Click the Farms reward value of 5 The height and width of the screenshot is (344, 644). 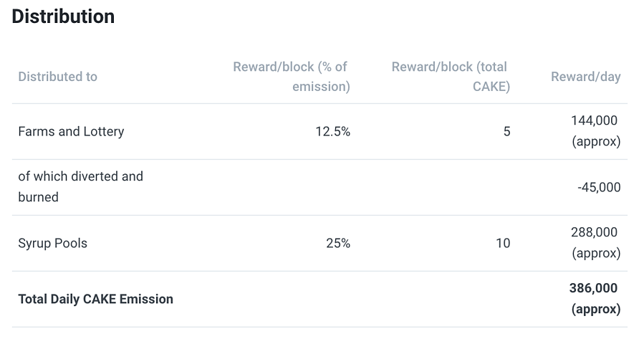pos(506,131)
